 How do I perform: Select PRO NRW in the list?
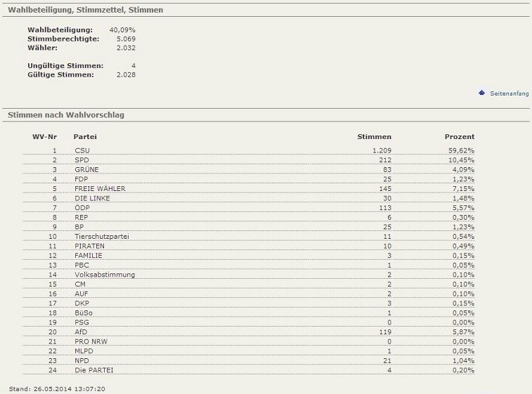coord(91,341)
